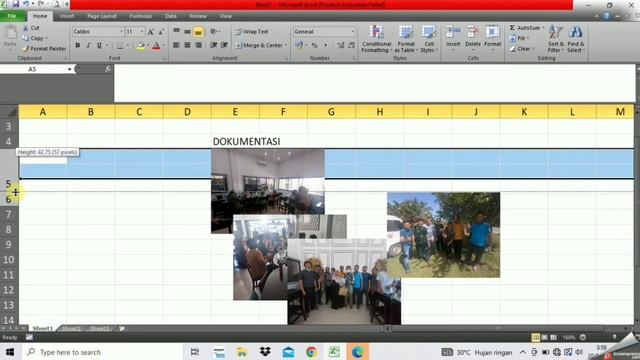Click the Decrease Decimal icon

pyautogui.click(x=351, y=45)
